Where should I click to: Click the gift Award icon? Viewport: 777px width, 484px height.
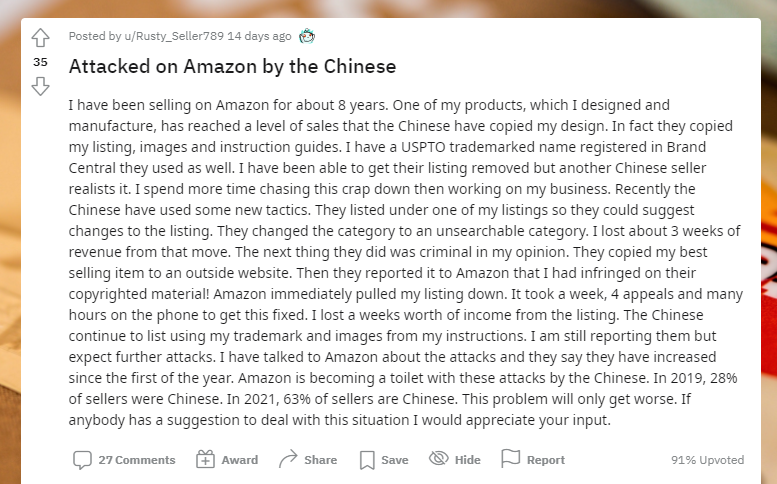[x=205, y=460]
